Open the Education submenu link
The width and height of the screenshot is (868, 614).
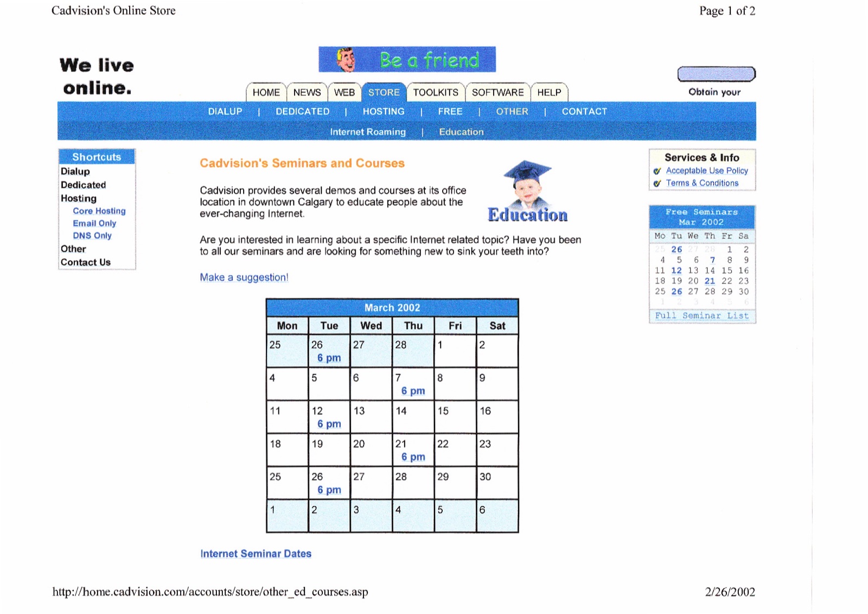(x=461, y=132)
